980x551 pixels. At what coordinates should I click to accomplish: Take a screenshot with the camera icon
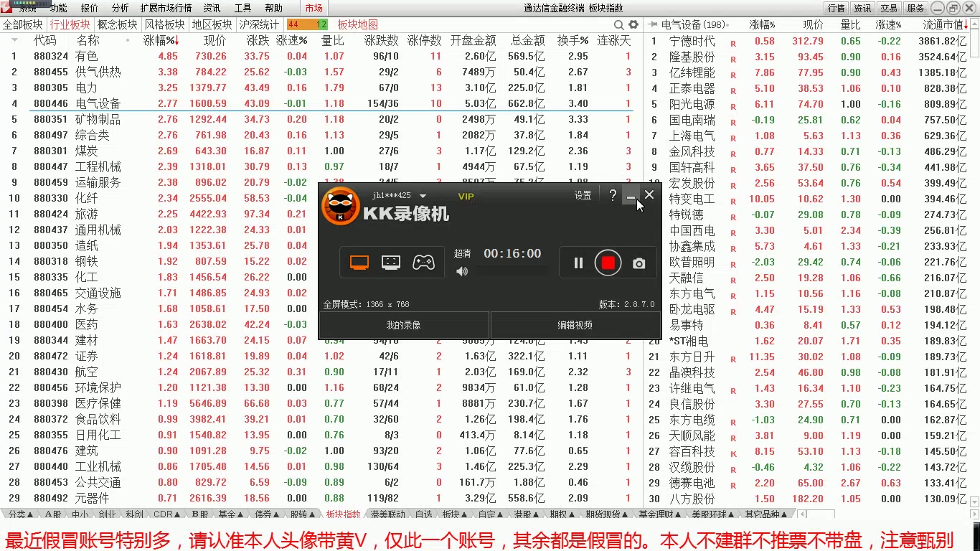pyautogui.click(x=639, y=264)
